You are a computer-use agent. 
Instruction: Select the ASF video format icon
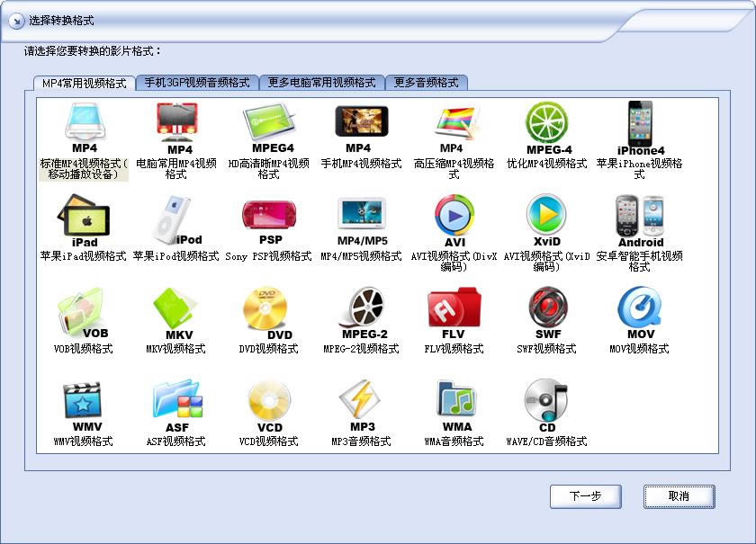pyautogui.click(x=177, y=406)
